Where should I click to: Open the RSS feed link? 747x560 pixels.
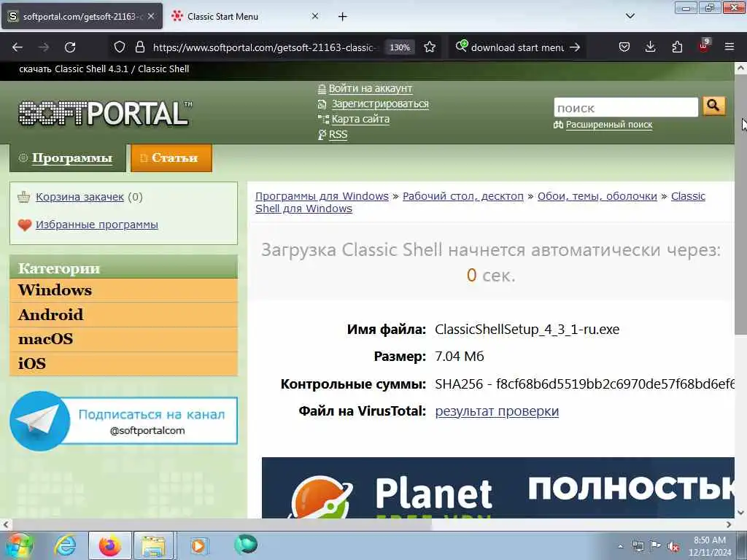[338, 134]
